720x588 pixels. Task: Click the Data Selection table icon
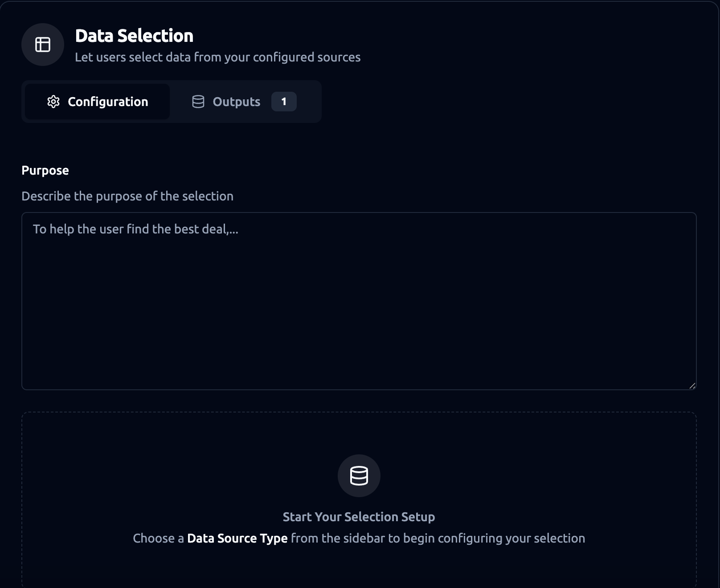[43, 45]
